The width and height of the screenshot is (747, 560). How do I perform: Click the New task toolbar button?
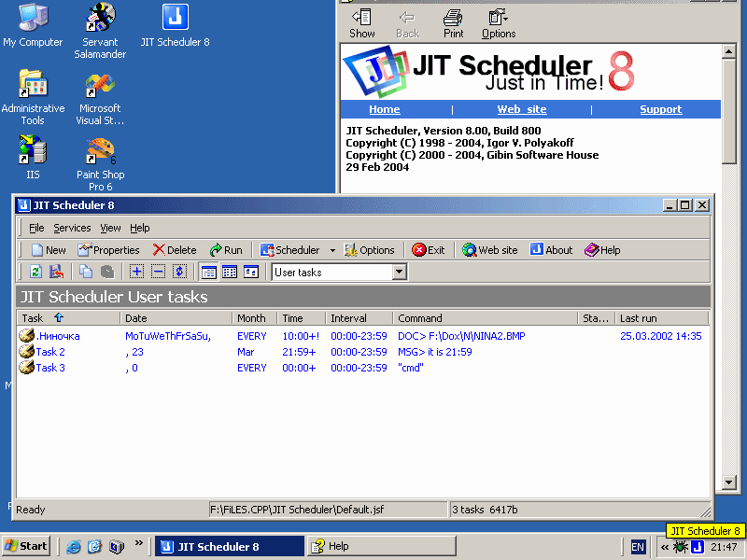pos(49,250)
